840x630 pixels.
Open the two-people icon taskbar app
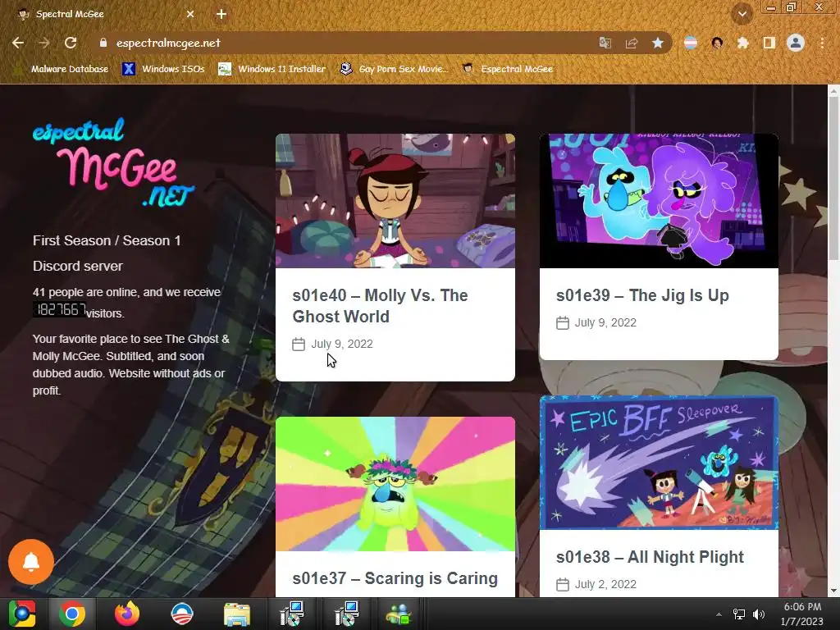[399, 615]
